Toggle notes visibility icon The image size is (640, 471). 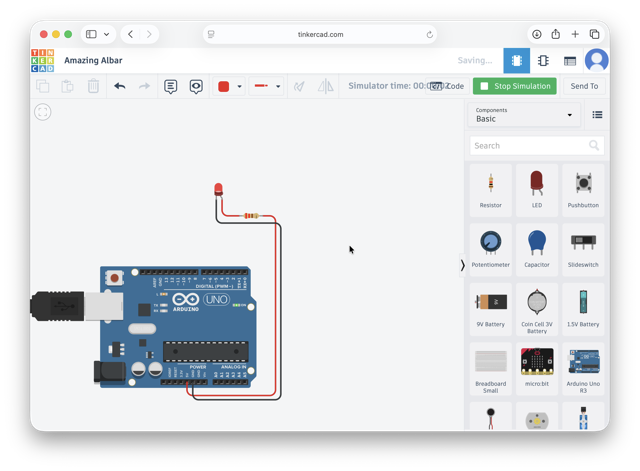[196, 87]
